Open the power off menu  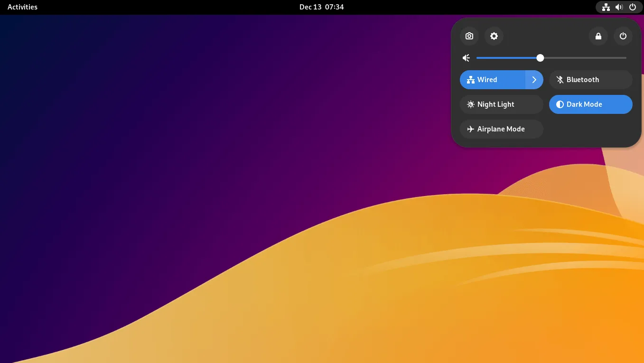(623, 36)
